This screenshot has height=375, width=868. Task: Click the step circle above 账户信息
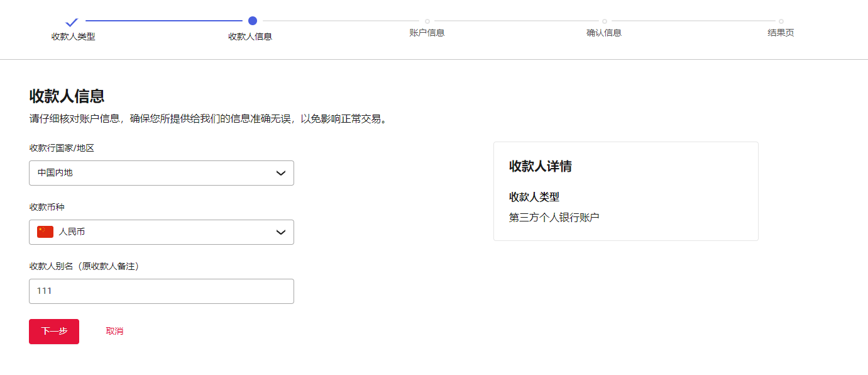[427, 21]
